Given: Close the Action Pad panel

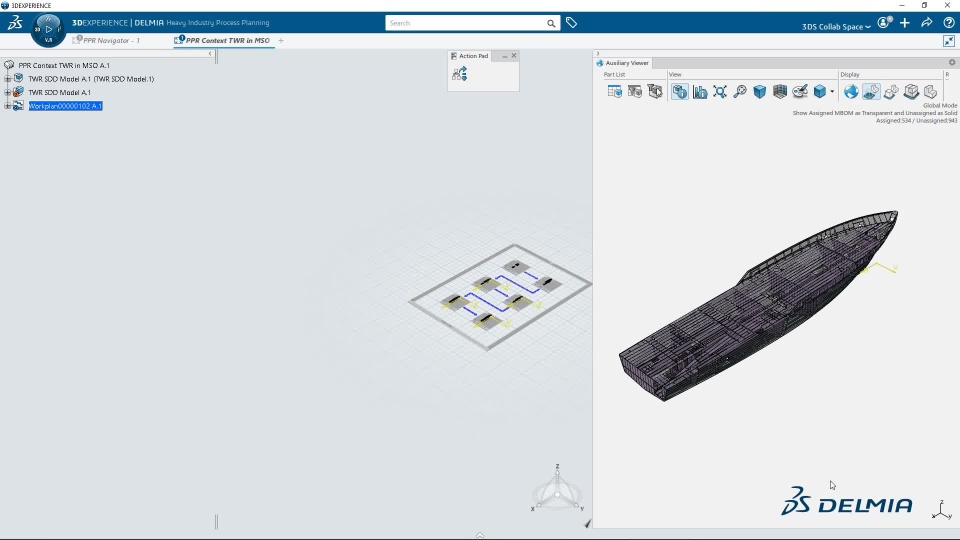Looking at the screenshot, I should coord(514,56).
